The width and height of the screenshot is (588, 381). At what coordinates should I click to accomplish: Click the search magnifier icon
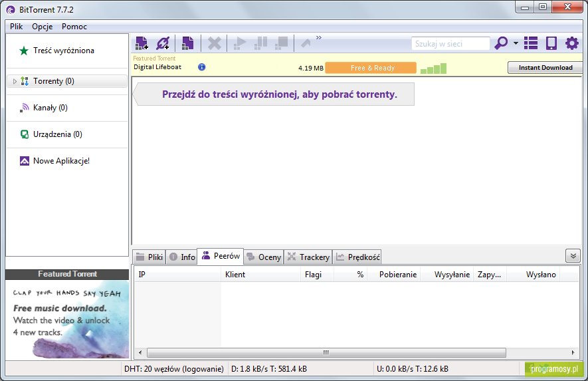[x=500, y=43]
